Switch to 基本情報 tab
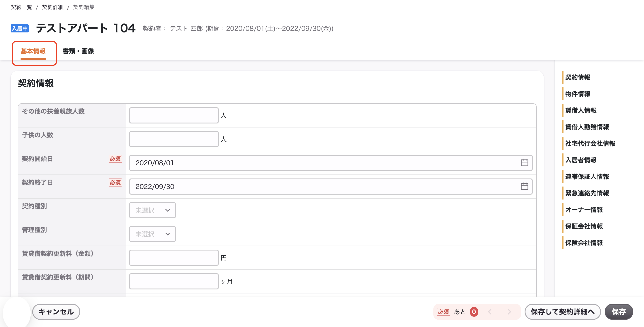The image size is (644, 327). [x=33, y=51]
